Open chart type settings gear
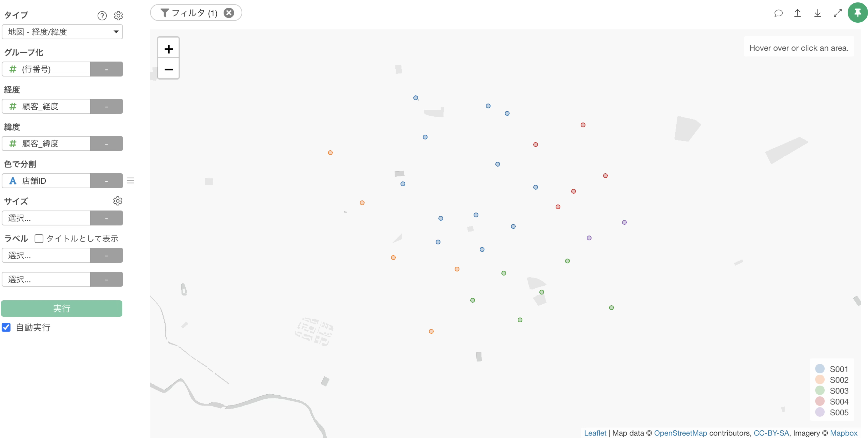This screenshot has width=868, height=438. (x=118, y=16)
